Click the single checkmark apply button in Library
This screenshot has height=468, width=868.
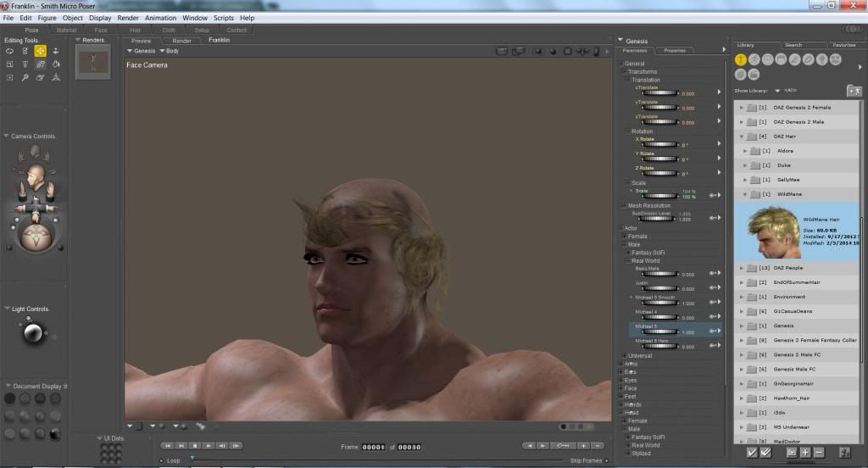(x=751, y=453)
